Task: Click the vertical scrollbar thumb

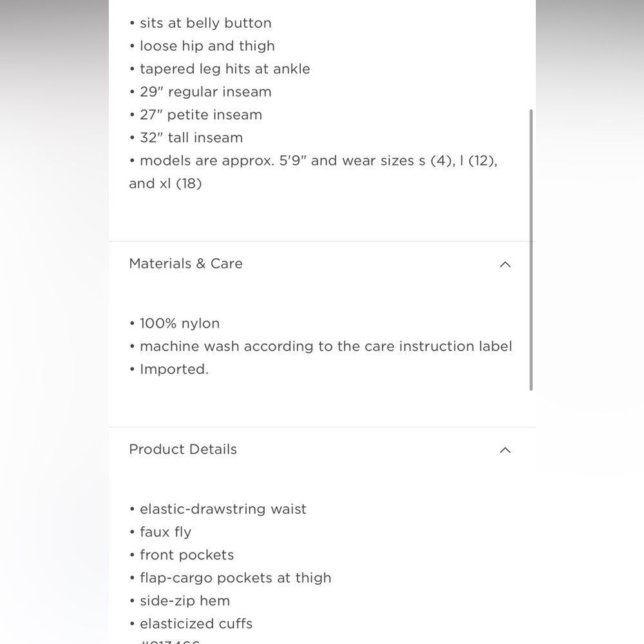Action: coord(531,250)
